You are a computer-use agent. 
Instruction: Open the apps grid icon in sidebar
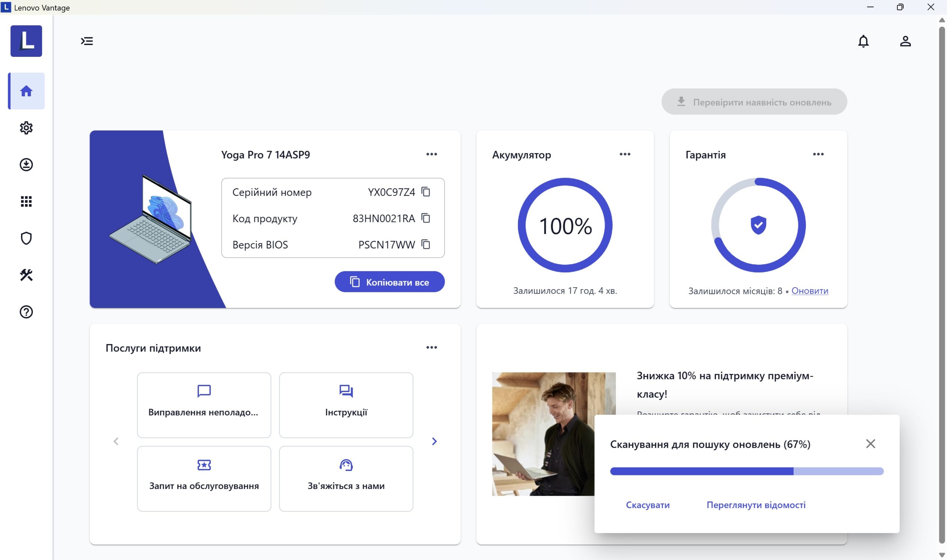coord(26,201)
